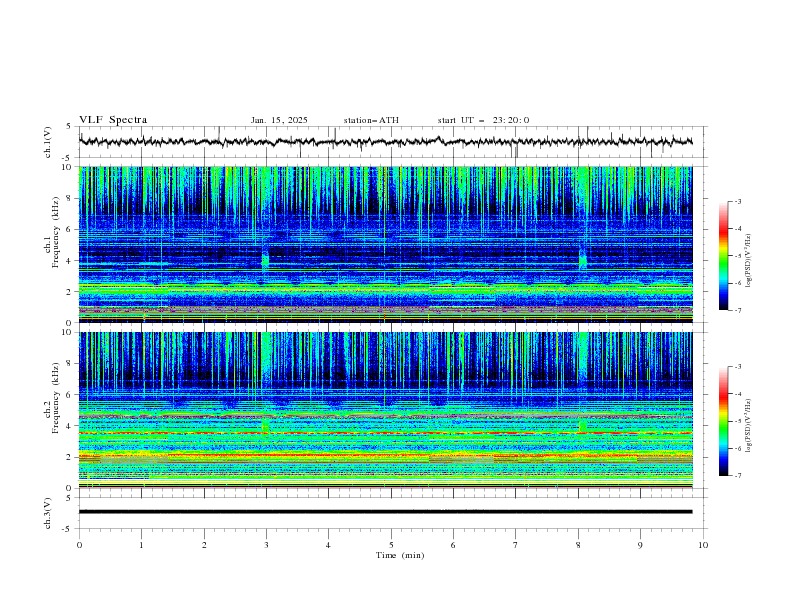This screenshot has width=792, height=612.
Task: Click the "10" kHz tick on ch.2 frequency axis
Action: [x=67, y=332]
